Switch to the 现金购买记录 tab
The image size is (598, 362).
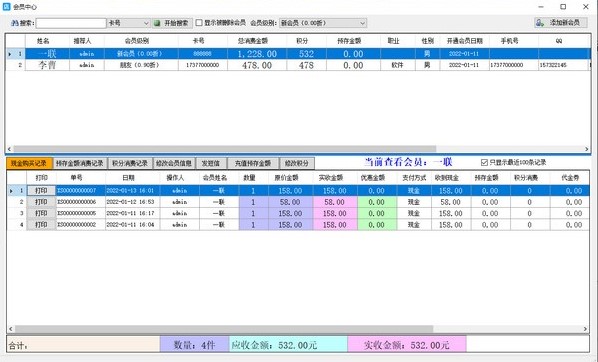click(x=29, y=163)
